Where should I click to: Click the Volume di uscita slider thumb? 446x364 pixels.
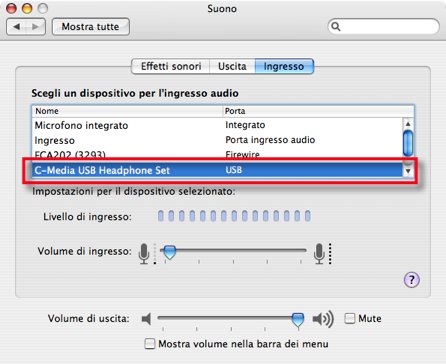(298, 320)
